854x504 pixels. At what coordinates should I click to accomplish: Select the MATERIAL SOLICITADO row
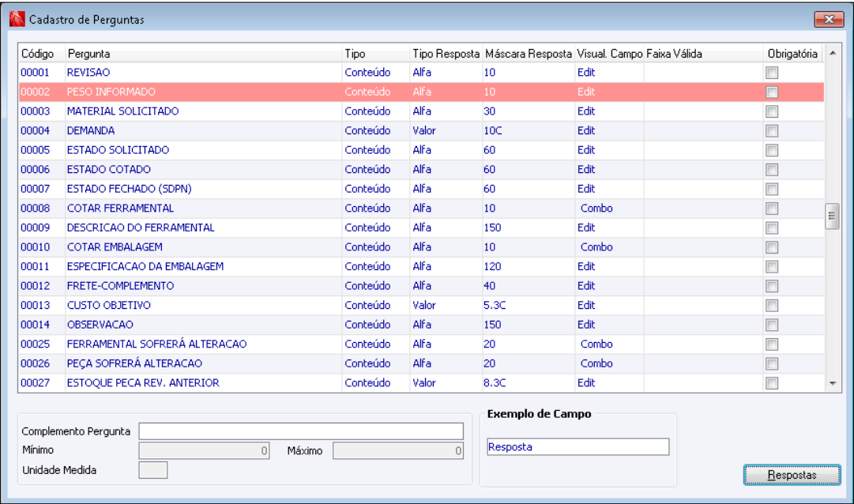tap(421, 111)
